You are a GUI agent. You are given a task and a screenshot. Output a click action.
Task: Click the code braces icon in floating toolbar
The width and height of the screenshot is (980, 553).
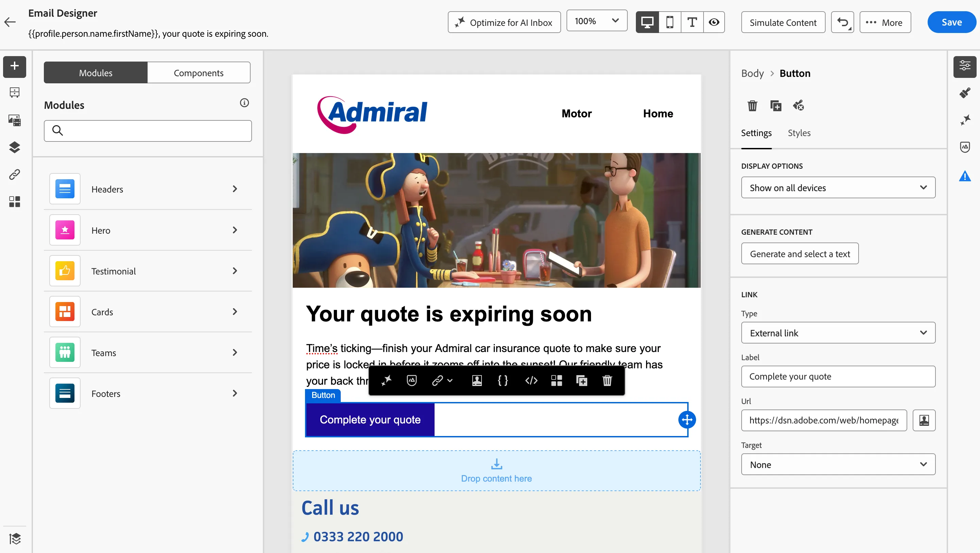coord(503,380)
